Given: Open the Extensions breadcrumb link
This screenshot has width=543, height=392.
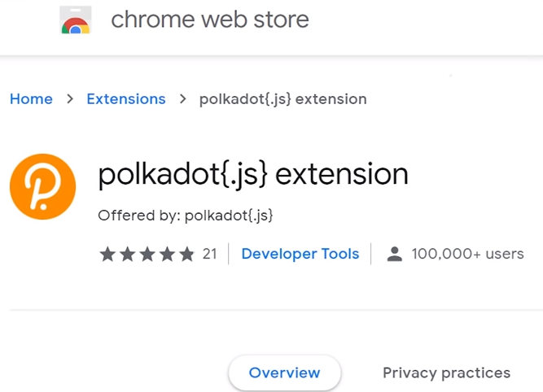Looking at the screenshot, I should (x=126, y=99).
